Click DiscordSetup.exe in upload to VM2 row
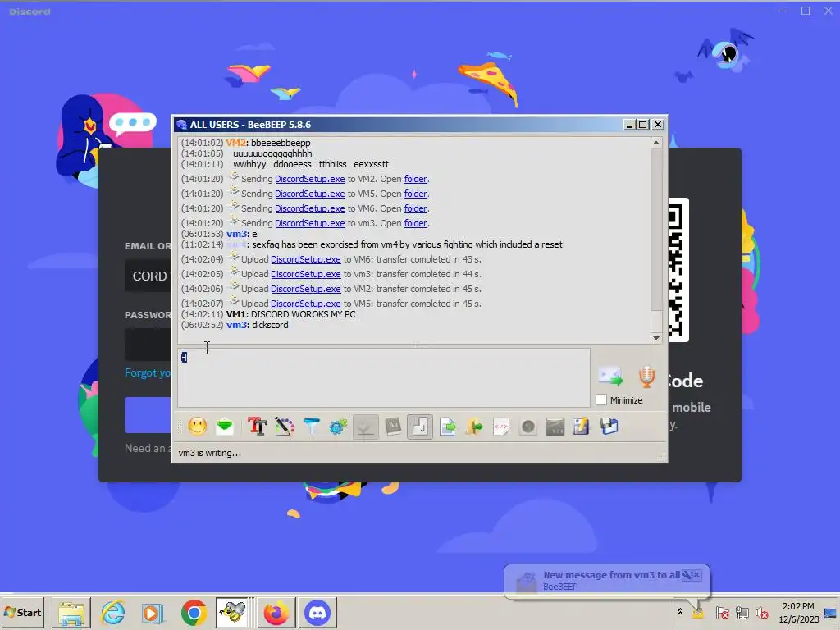The image size is (840, 630). pyautogui.click(x=305, y=289)
